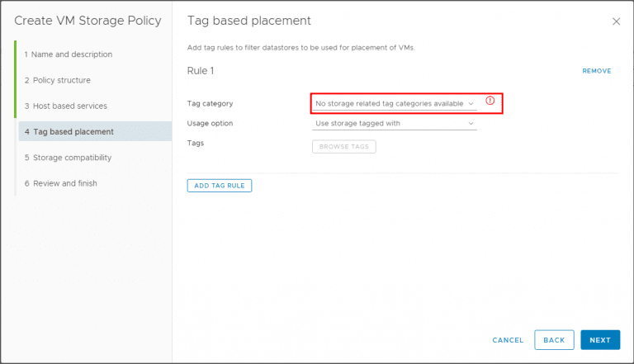Open the Tag category dropdown
This screenshot has width=634, height=364.
click(395, 103)
